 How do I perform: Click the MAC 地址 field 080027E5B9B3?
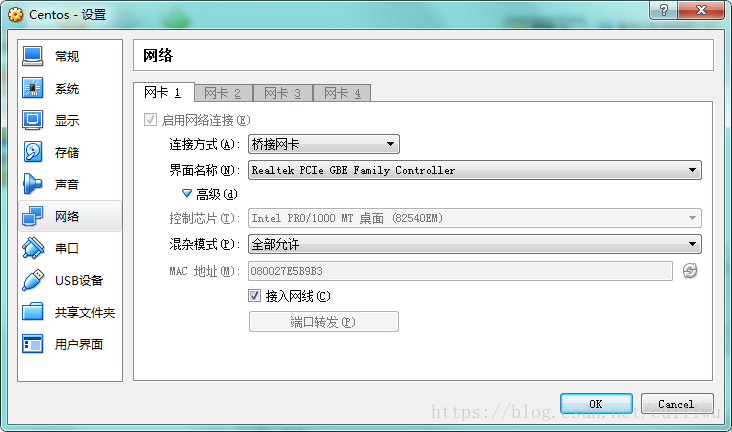pyautogui.click(x=460, y=271)
